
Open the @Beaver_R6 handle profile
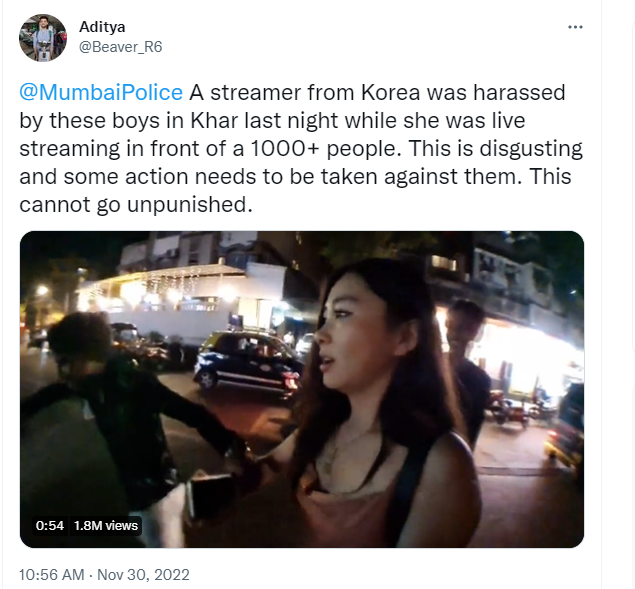[120, 47]
